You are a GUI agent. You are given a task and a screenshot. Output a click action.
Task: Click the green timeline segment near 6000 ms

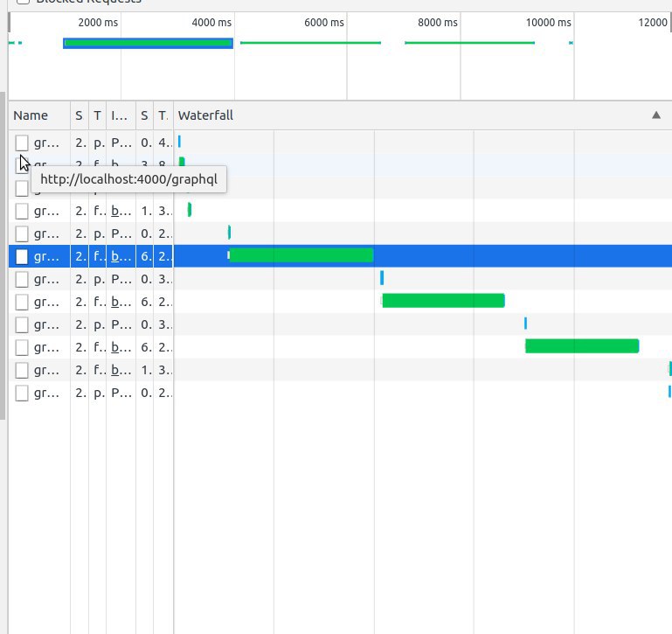click(310, 43)
